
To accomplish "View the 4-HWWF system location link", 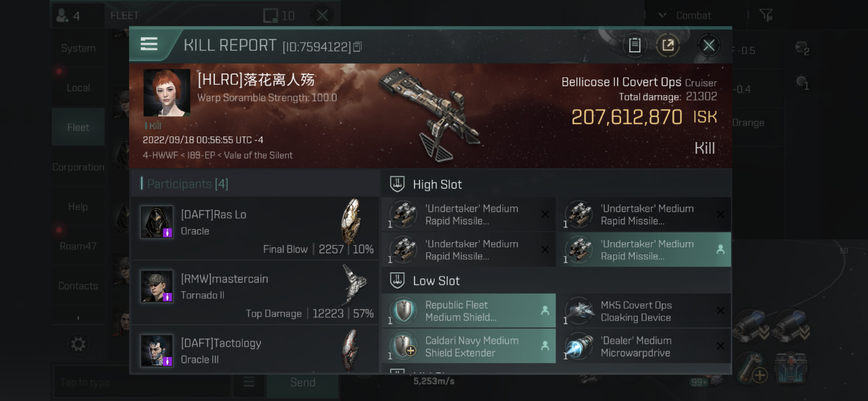I will click(160, 155).
